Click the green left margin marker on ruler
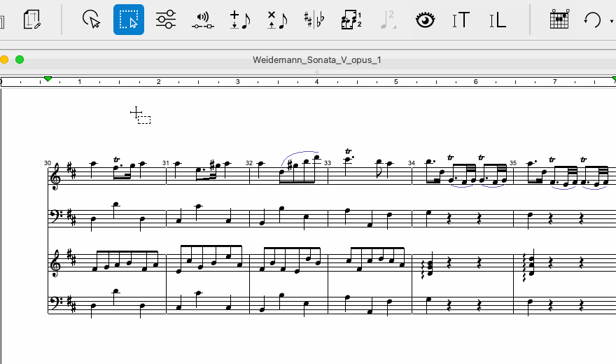 click(x=48, y=79)
